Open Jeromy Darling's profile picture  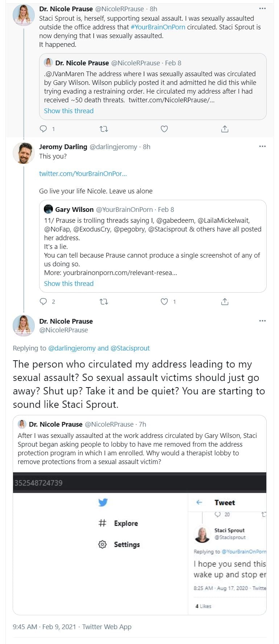tap(24, 153)
